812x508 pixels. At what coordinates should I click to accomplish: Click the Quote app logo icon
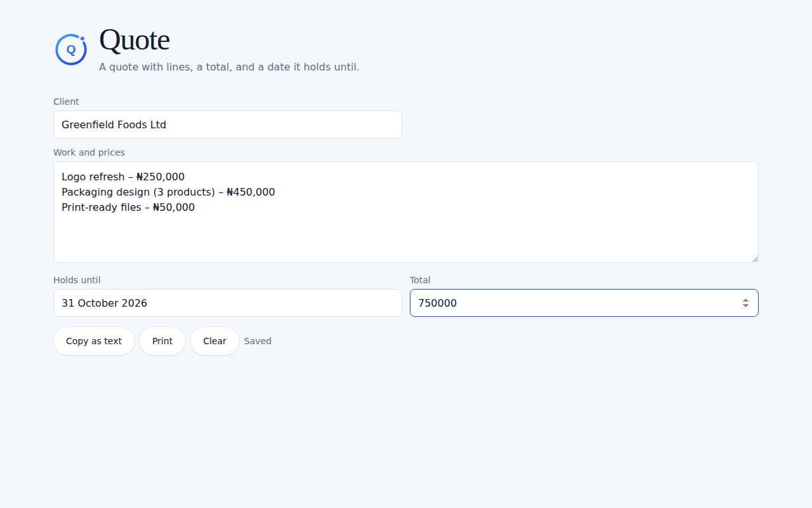point(71,50)
